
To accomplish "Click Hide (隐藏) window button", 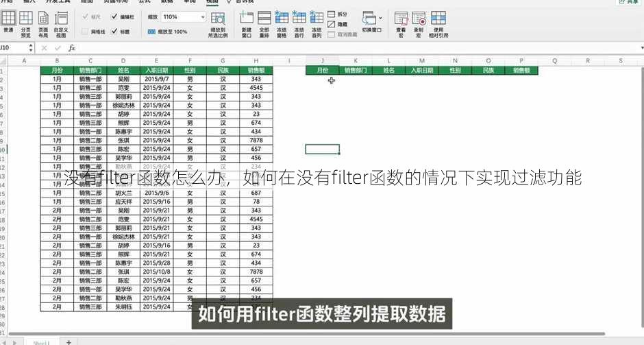I will click(x=337, y=24).
